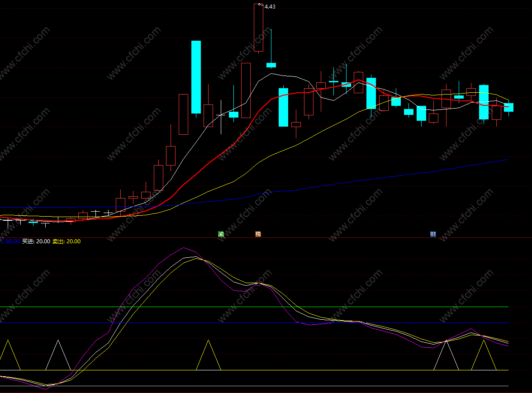Image resolution: width=532 pixels, height=393 pixels.
Task: Click the orange 榜 event marker icon
Action: point(258,234)
